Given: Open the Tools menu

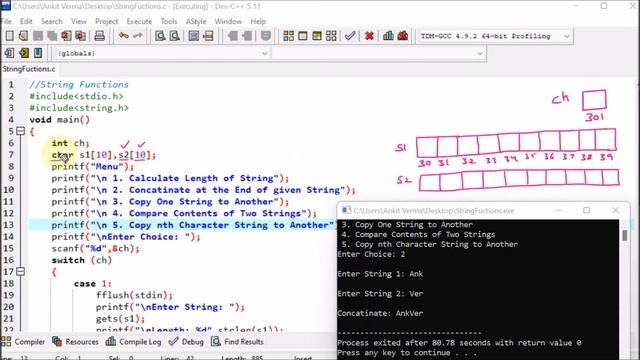Looking at the screenshot, I should [169, 21].
